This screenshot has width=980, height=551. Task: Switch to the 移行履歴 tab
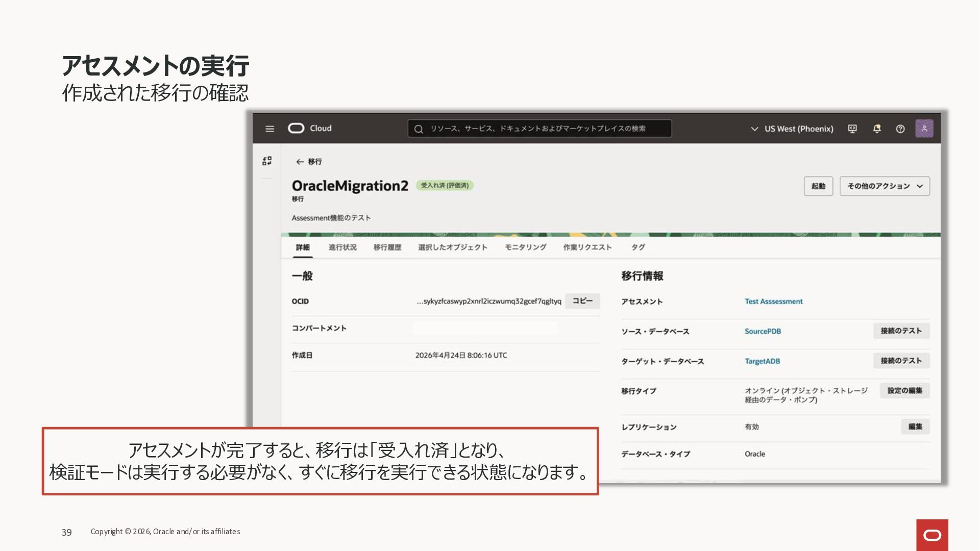pos(387,247)
